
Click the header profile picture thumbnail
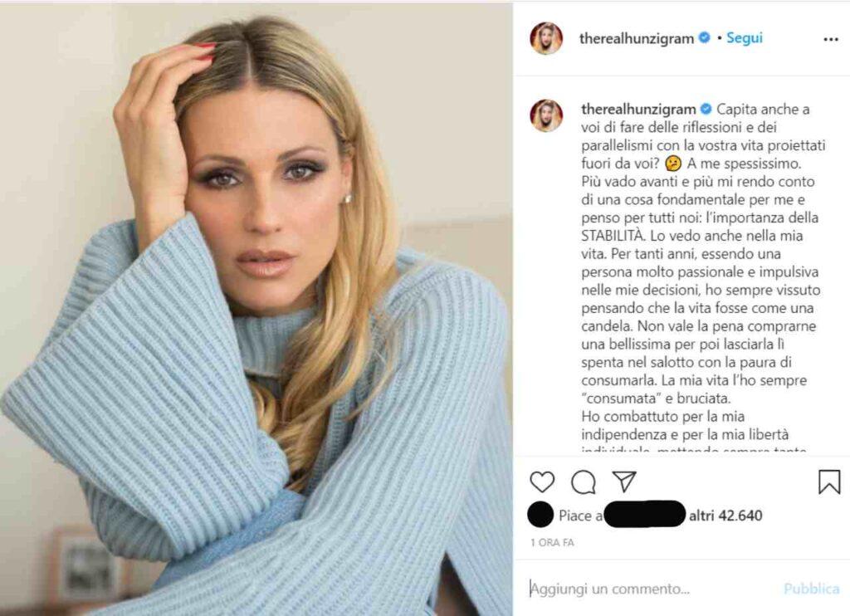pyautogui.click(x=546, y=38)
